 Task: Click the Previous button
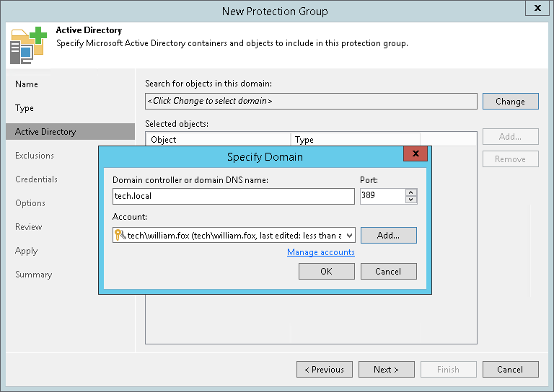pos(325,370)
